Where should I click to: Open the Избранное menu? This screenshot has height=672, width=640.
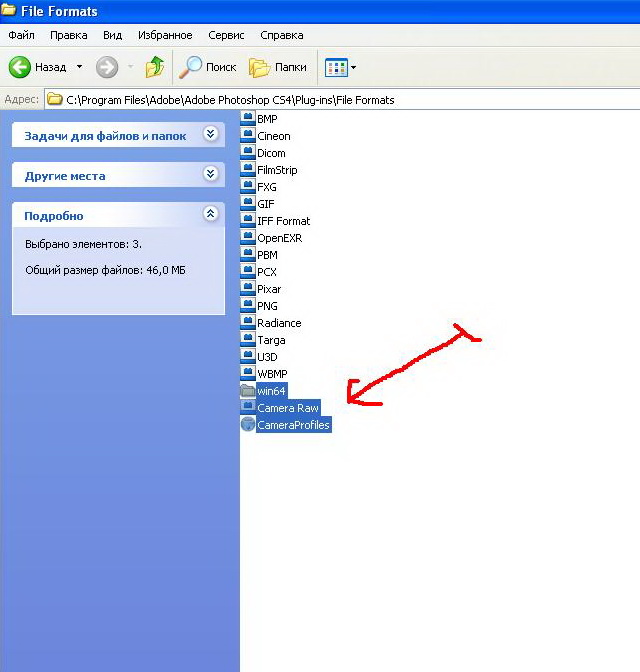click(x=165, y=35)
